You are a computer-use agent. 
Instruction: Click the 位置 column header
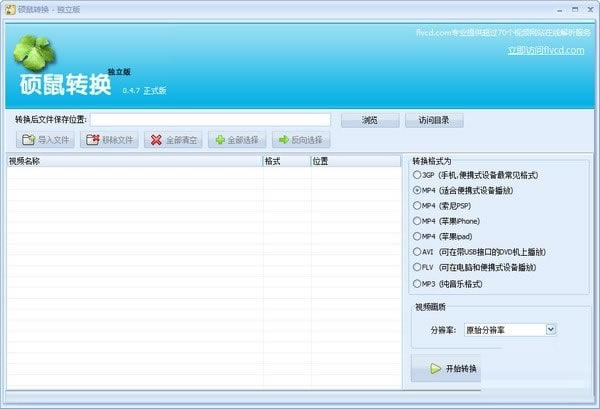356,161
